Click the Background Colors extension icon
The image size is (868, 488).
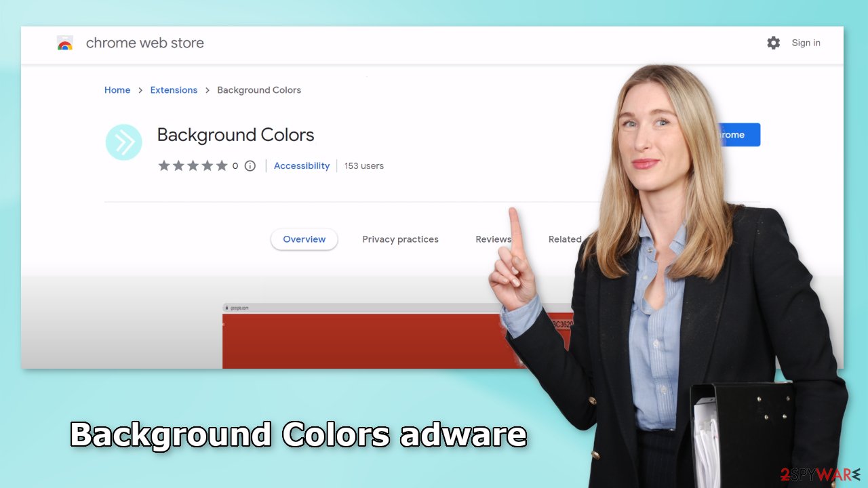(124, 142)
